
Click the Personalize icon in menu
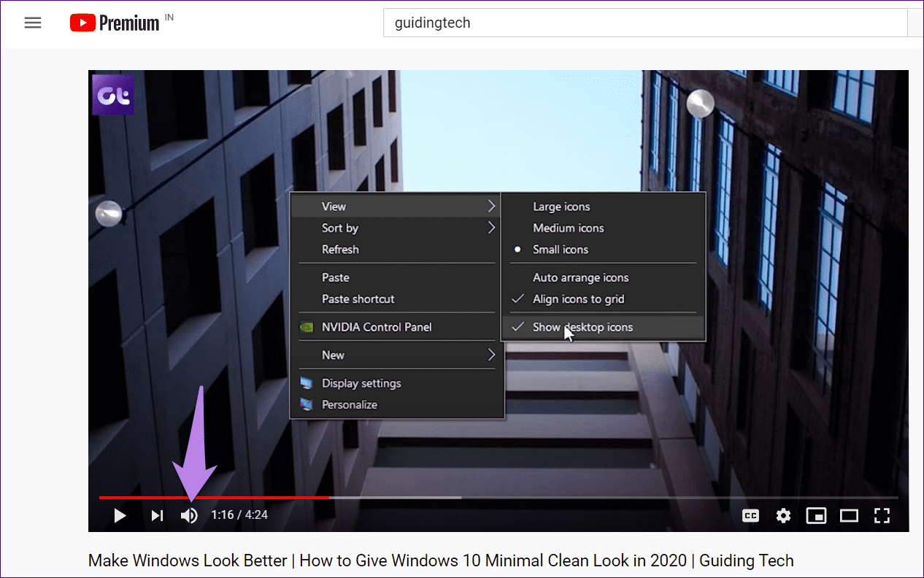click(x=307, y=404)
